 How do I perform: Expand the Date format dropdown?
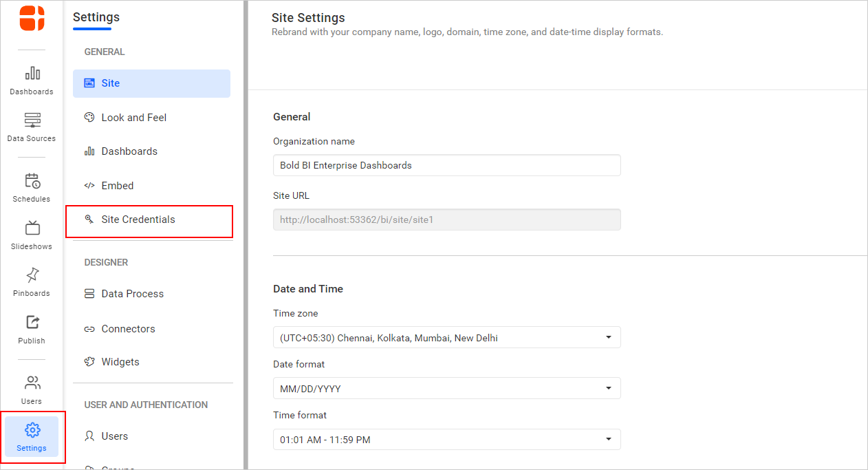[x=446, y=388]
